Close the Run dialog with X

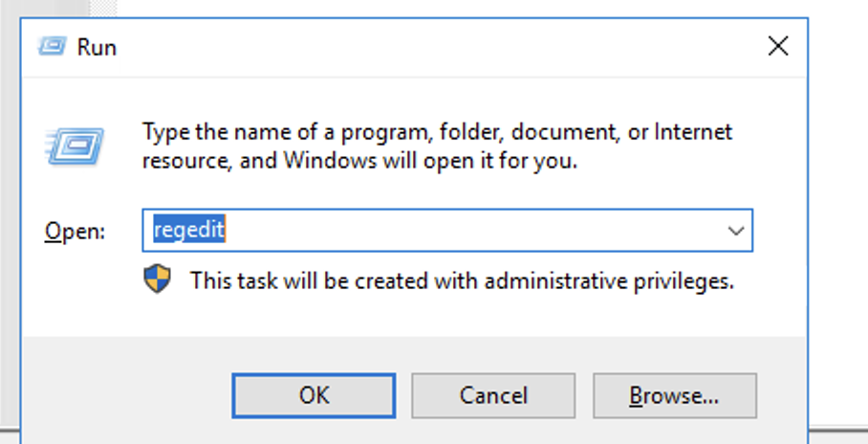(778, 45)
